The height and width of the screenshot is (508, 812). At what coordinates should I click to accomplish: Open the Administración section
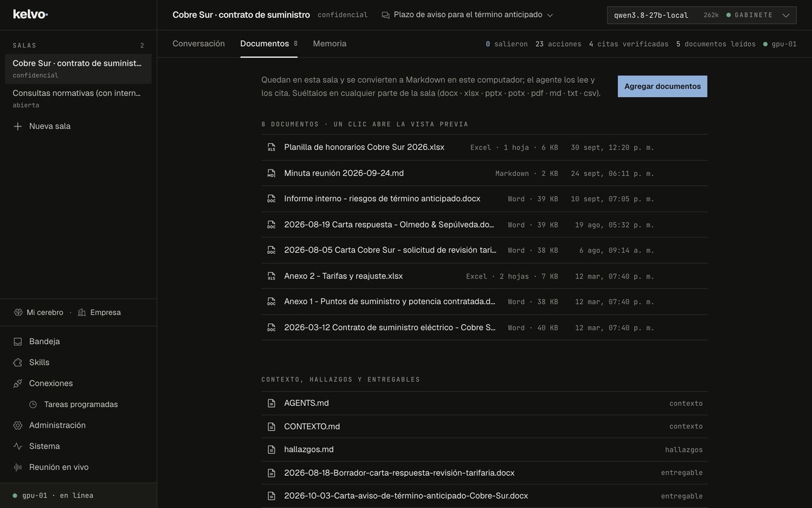tap(78, 425)
